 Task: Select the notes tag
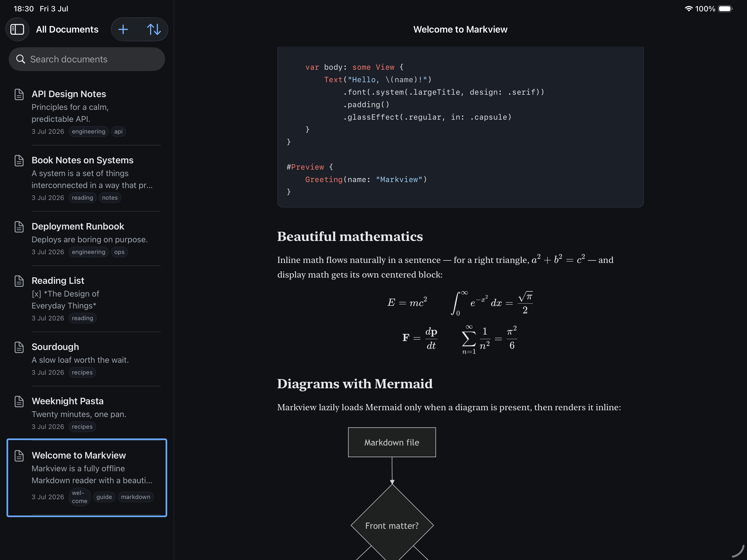[x=110, y=198]
